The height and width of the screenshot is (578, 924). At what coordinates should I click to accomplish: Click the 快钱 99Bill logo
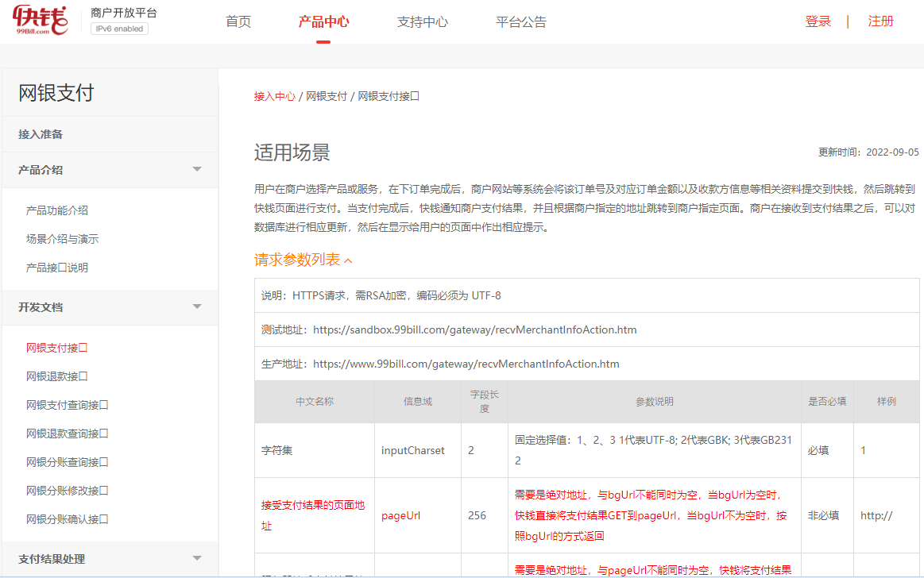coord(40,20)
